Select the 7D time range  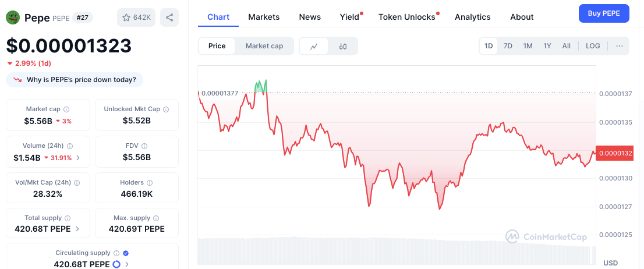[x=508, y=46]
